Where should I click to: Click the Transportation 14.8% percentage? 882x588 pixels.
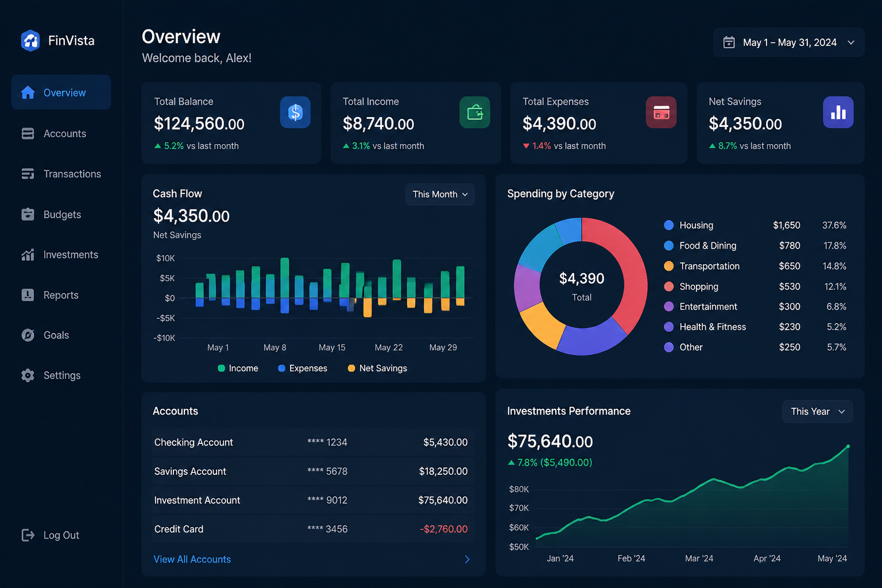pyautogui.click(x=834, y=266)
